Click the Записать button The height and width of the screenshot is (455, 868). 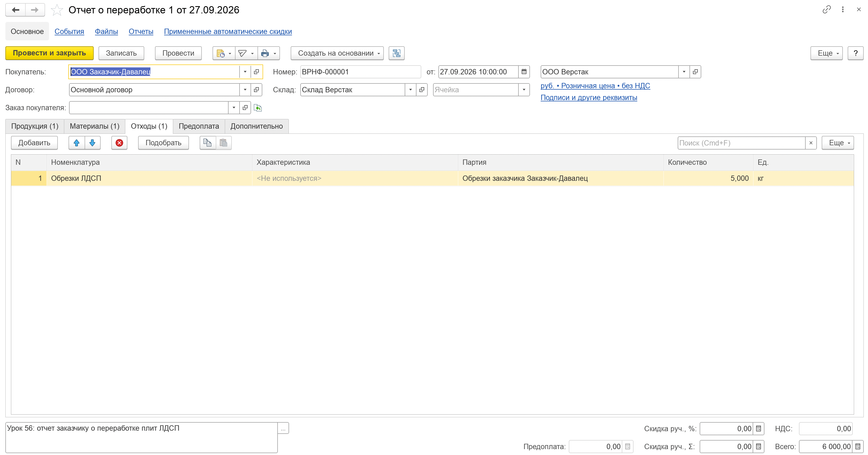(121, 53)
